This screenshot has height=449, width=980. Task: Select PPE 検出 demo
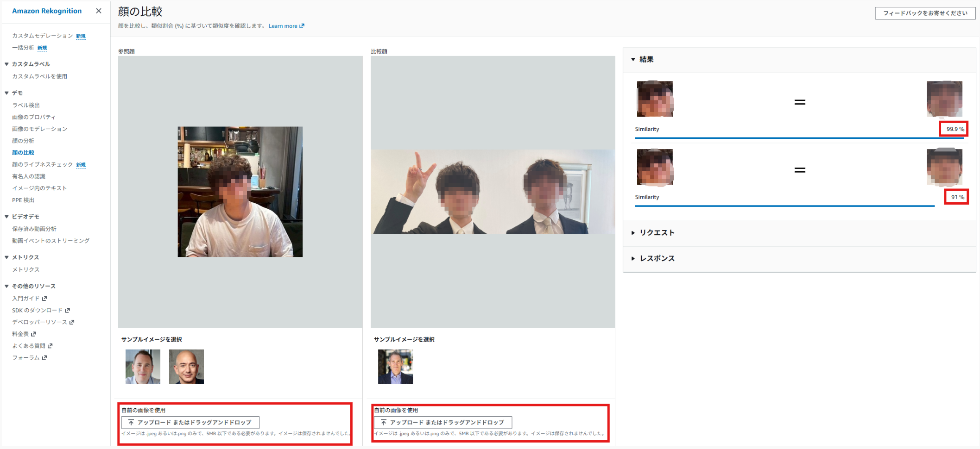[x=23, y=200]
